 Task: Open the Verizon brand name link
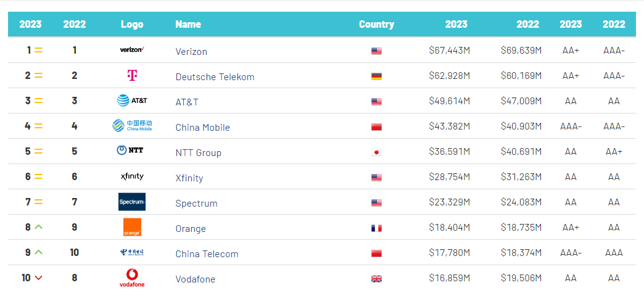pyautogui.click(x=191, y=52)
